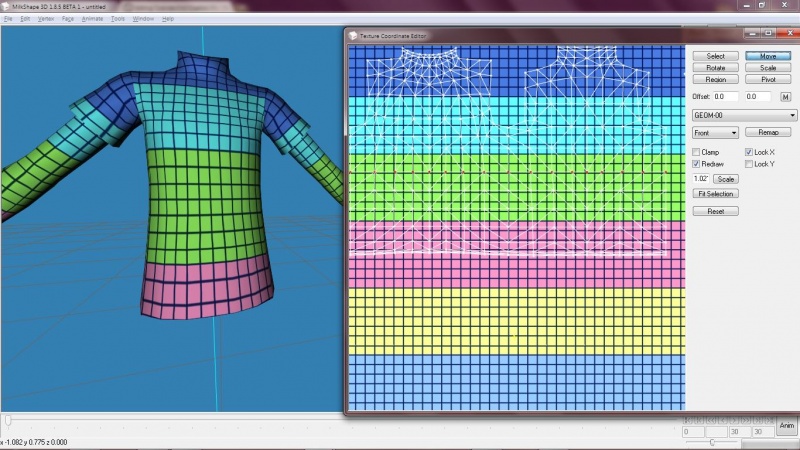Click the M button beside the offset fields
Image resolution: width=800 pixels, height=450 pixels.
pos(786,97)
